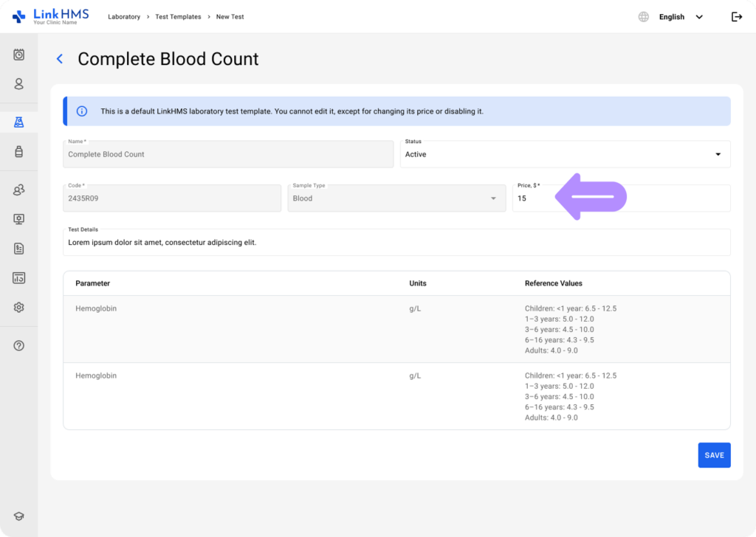Click the help question mark icon
This screenshot has width=756, height=537.
[x=18, y=344]
